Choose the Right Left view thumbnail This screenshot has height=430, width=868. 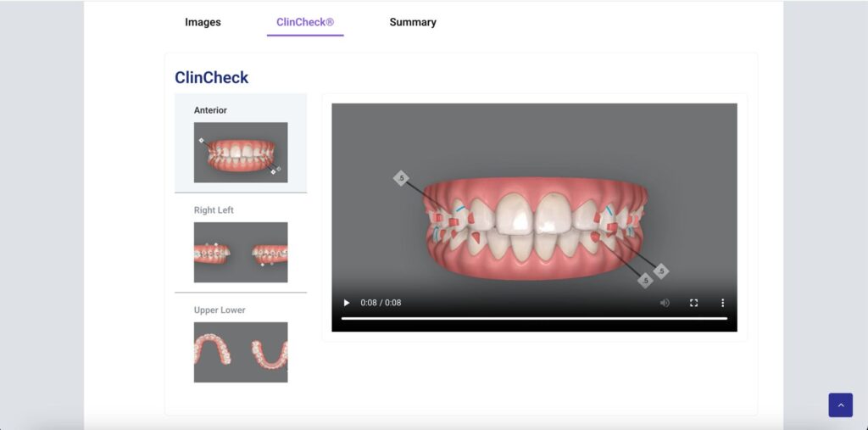(x=241, y=252)
